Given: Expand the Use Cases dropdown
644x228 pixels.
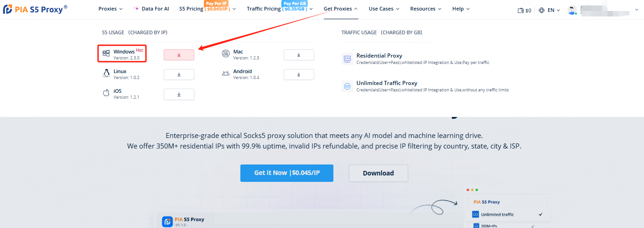Looking at the screenshot, I should coord(384,9).
